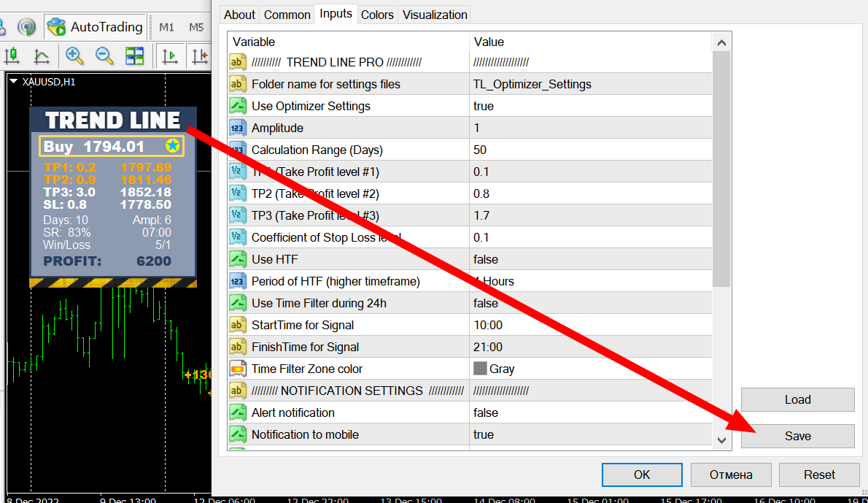Viewport: 868px width, 503px height.
Task: Click the Period of HTF icon
Action: point(238,281)
